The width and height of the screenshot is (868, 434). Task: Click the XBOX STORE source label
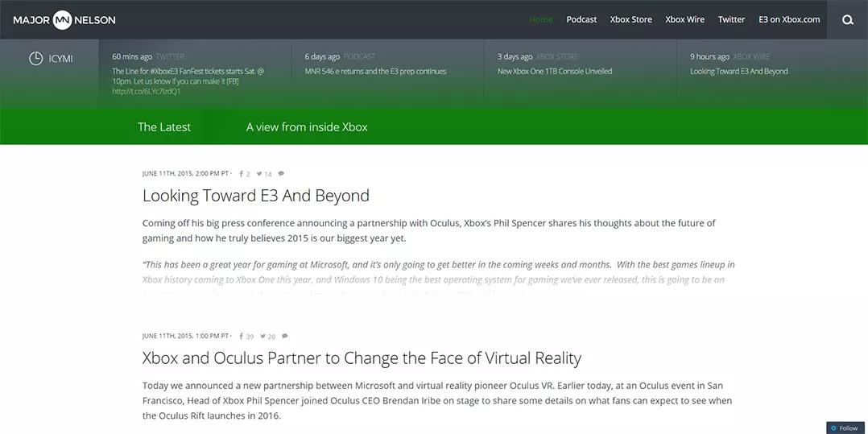(557, 56)
